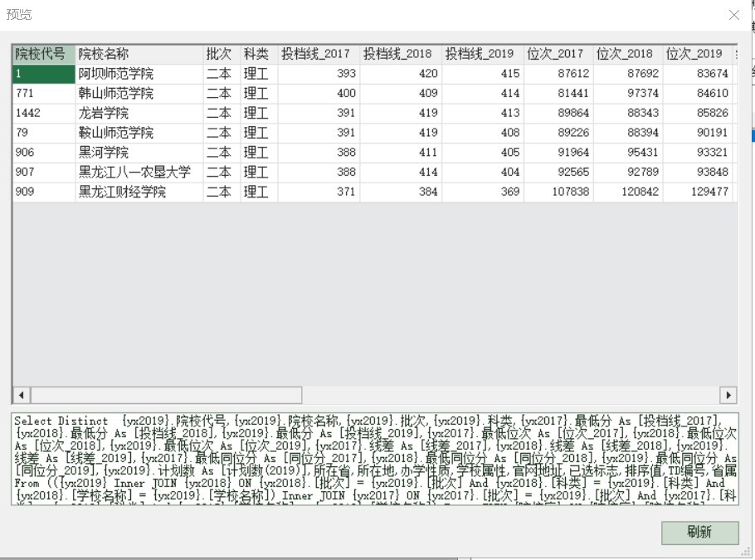This screenshot has height=560, width=755.
Task: Select 位次_2018 value 95431
Action: pyautogui.click(x=628, y=153)
